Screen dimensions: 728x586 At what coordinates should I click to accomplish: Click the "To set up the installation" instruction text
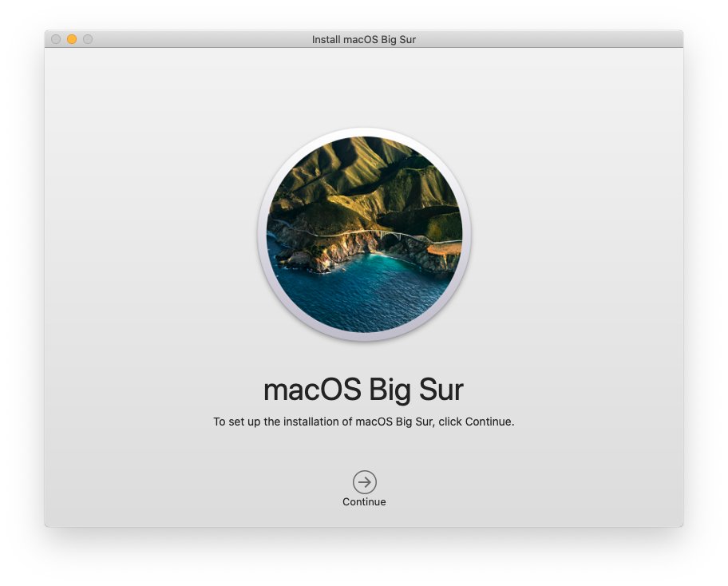click(363, 422)
